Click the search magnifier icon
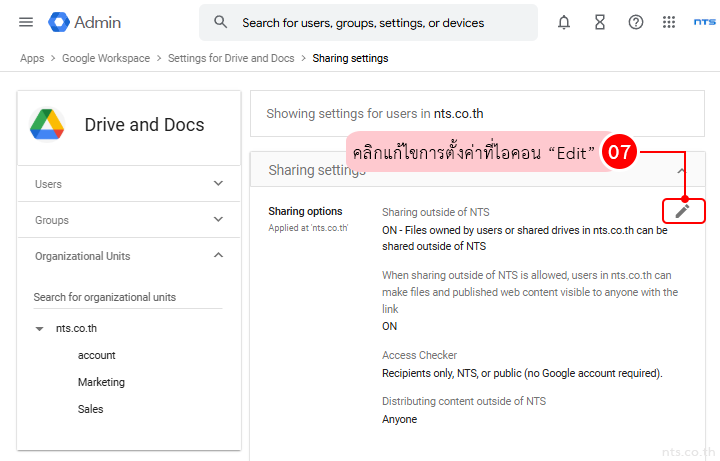720x461 pixels. [220, 22]
